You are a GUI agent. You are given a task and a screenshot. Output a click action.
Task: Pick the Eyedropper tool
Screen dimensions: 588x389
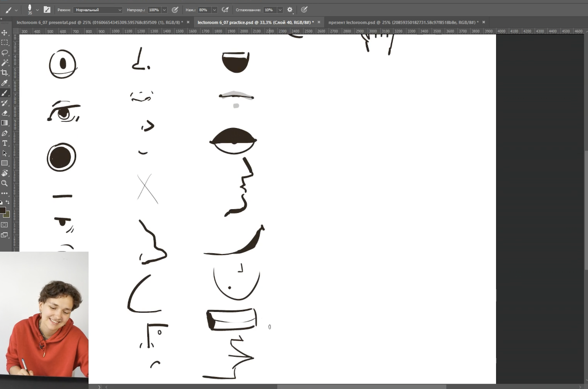(5, 83)
